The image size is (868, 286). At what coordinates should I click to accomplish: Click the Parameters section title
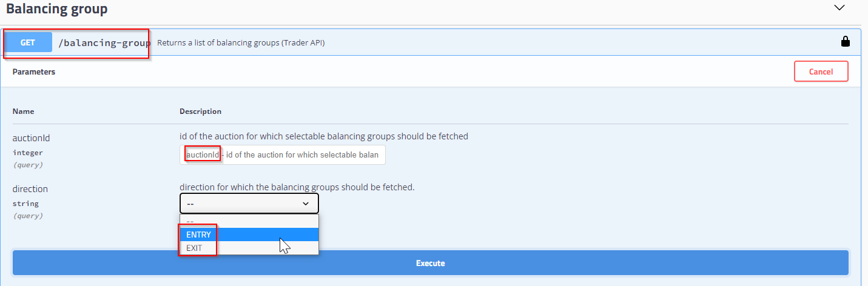34,71
